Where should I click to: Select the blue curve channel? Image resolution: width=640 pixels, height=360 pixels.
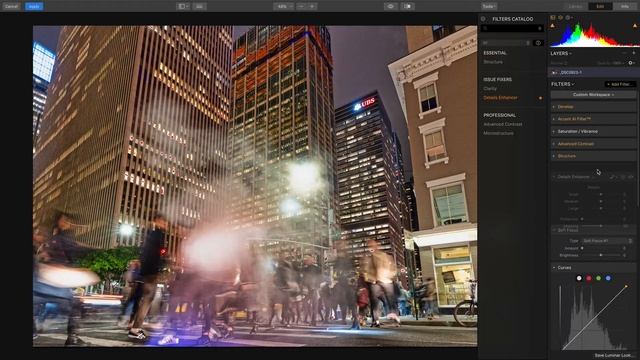608,278
